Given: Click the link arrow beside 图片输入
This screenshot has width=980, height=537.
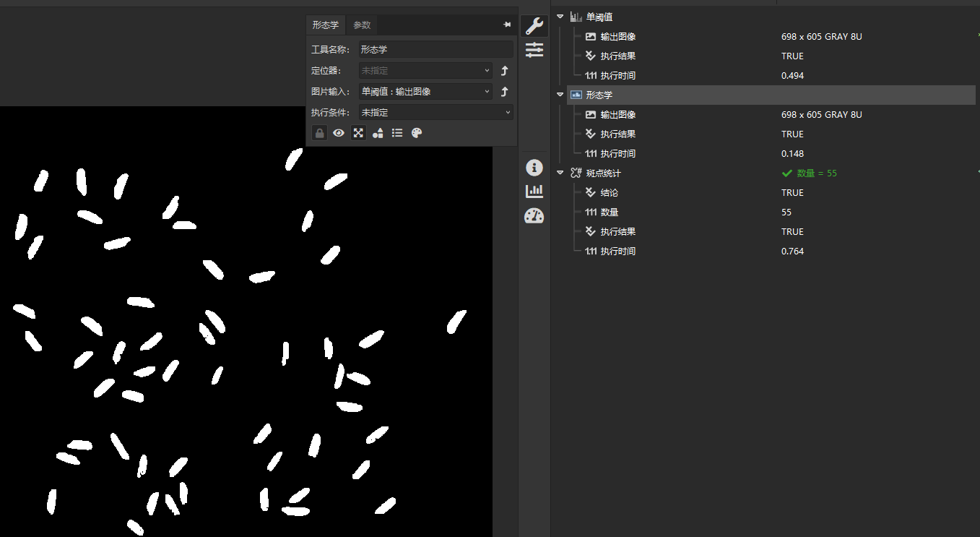Looking at the screenshot, I should coord(505,92).
